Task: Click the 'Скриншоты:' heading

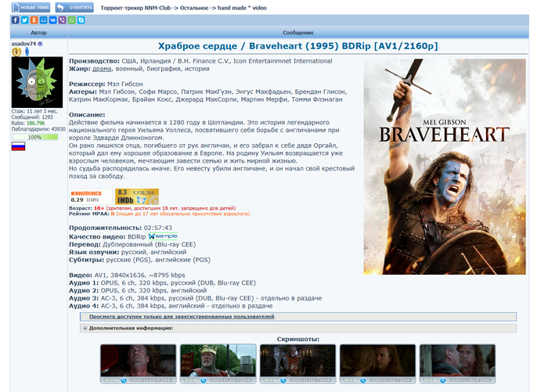Action: tap(298, 339)
